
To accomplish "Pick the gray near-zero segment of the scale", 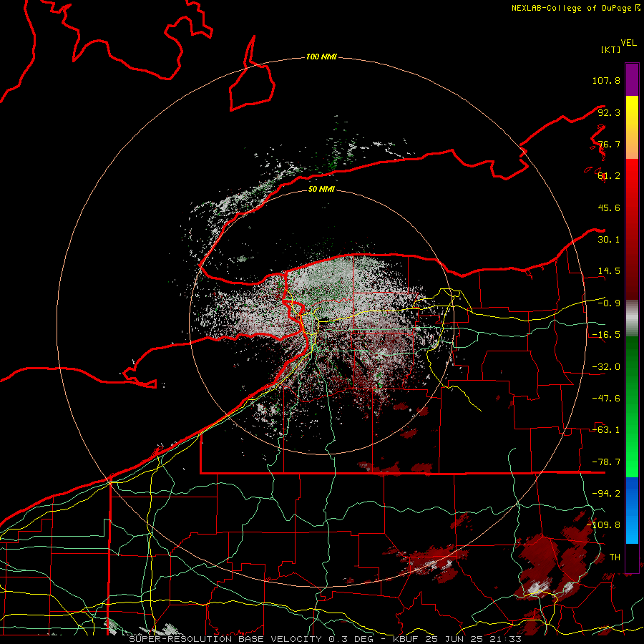I will pyautogui.click(x=632, y=318).
